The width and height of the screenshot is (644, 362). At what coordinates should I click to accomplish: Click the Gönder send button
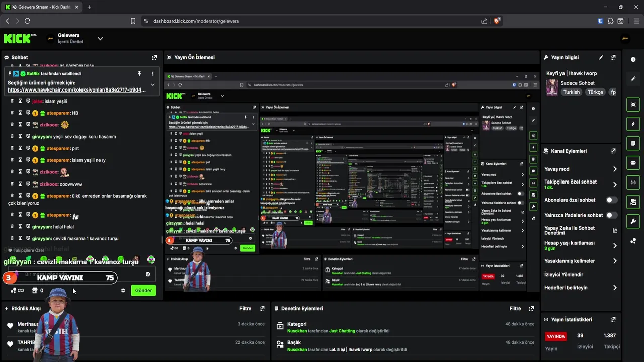click(143, 290)
